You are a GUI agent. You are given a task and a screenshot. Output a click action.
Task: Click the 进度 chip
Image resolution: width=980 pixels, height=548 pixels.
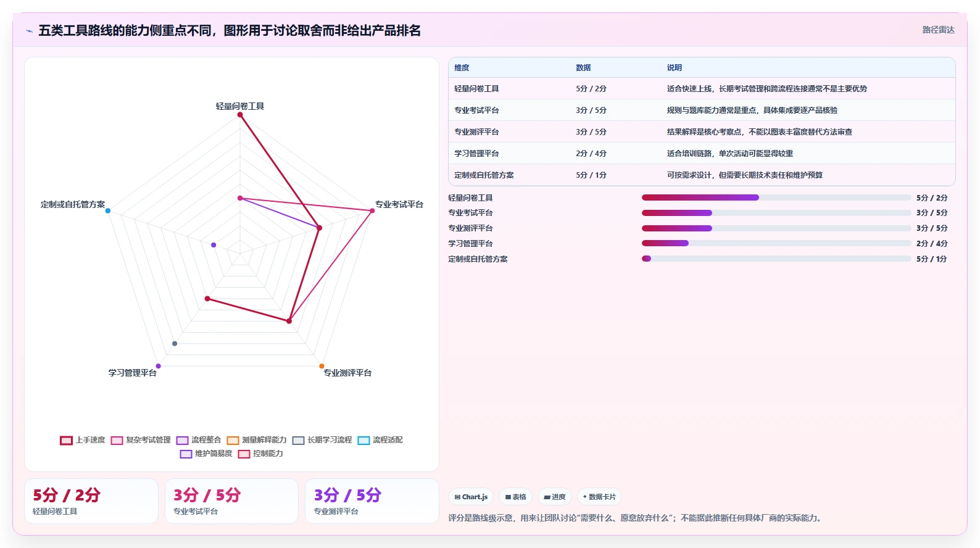click(555, 497)
